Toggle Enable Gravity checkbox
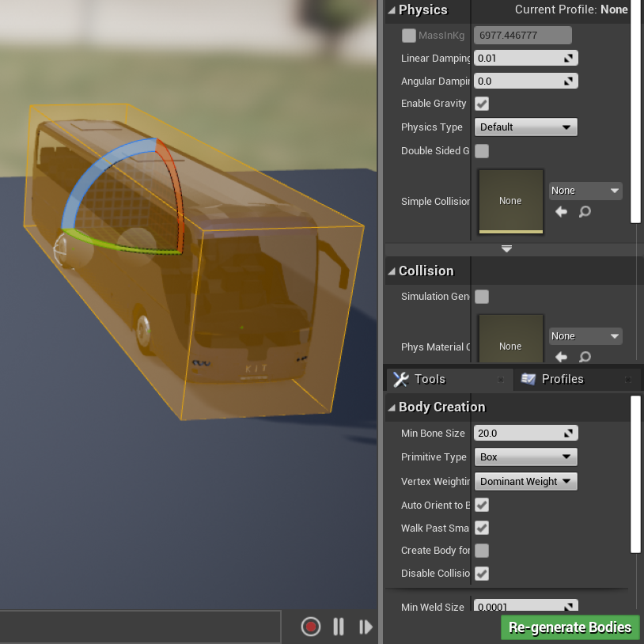 (x=482, y=104)
